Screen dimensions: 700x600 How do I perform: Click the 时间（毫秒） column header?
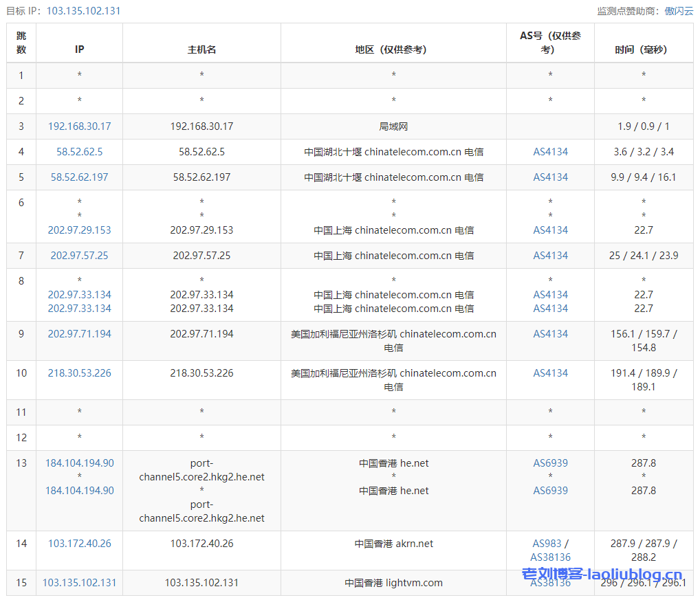pos(643,49)
